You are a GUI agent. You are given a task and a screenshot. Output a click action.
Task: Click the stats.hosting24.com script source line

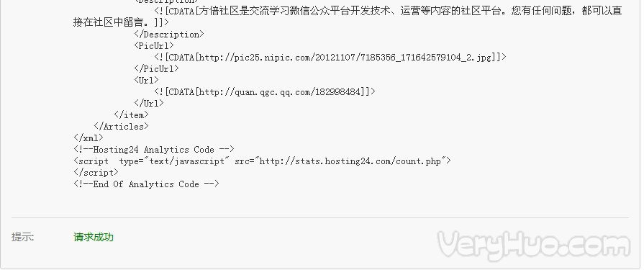(262, 161)
